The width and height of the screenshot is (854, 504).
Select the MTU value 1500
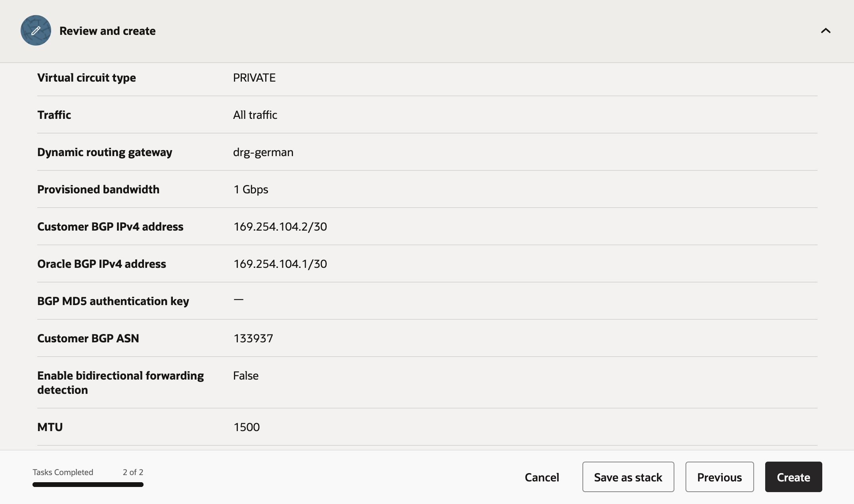pyautogui.click(x=246, y=427)
